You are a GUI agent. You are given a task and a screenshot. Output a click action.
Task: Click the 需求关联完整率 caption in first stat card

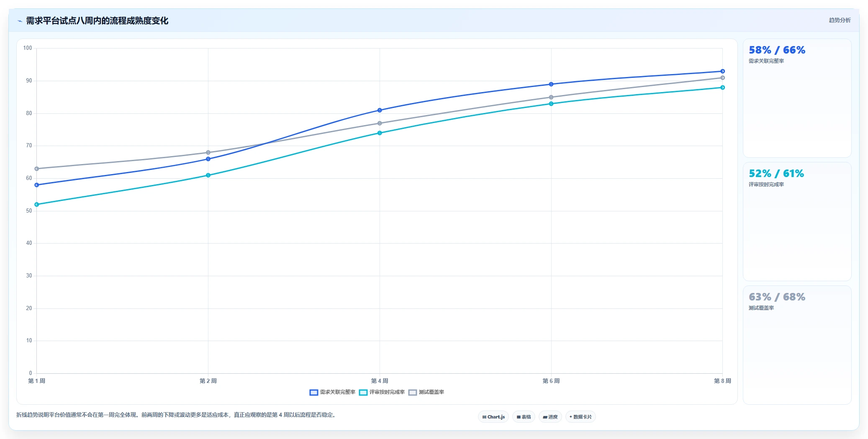(766, 61)
